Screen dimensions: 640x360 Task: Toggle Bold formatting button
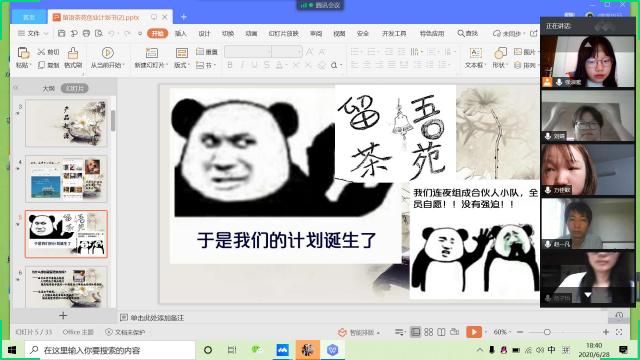point(230,65)
